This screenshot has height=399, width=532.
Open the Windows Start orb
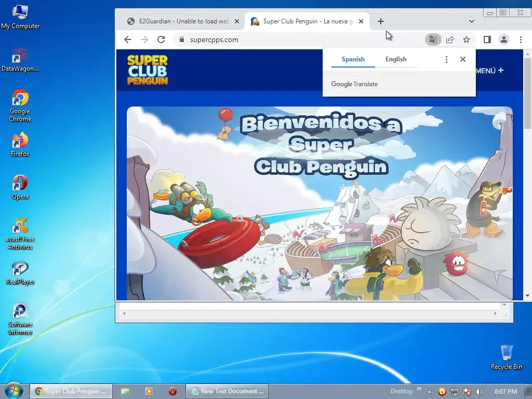[x=14, y=391]
